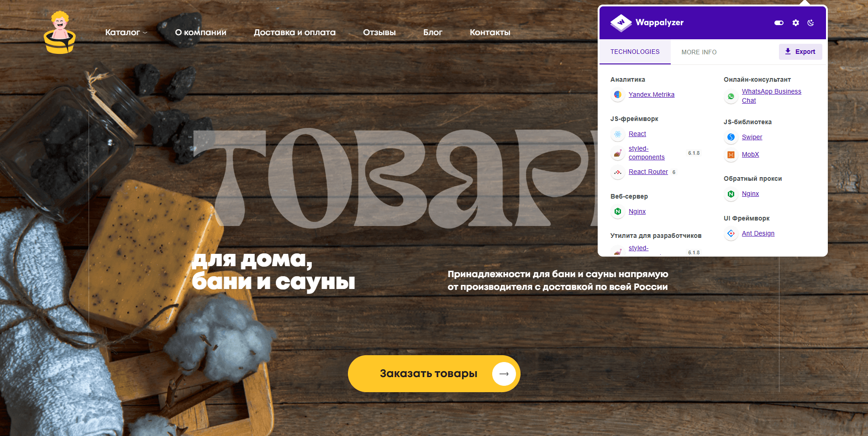Switch to the MORE INFO tab
Image resolution: width=868 pixels, height=436 pixels.
(699, 52)
